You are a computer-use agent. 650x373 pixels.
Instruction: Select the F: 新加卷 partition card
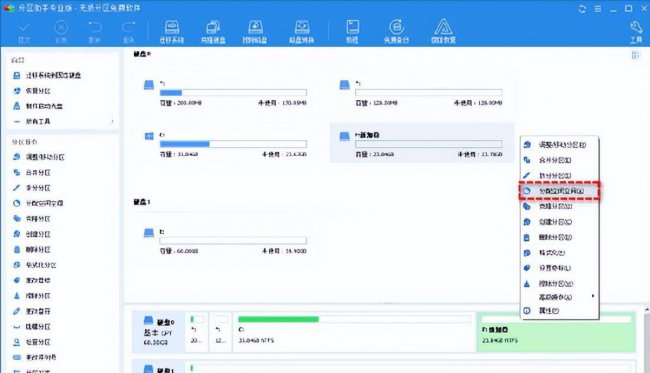tap(422, 143)
